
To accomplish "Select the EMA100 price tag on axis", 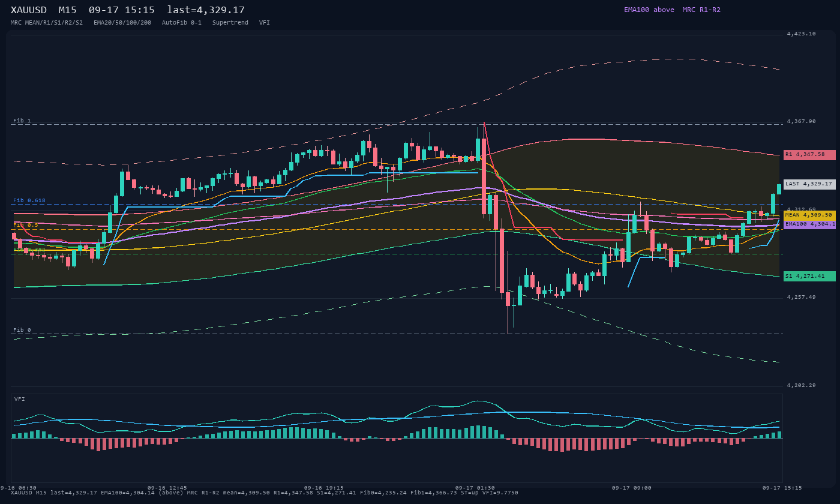I will pos(809,224).
